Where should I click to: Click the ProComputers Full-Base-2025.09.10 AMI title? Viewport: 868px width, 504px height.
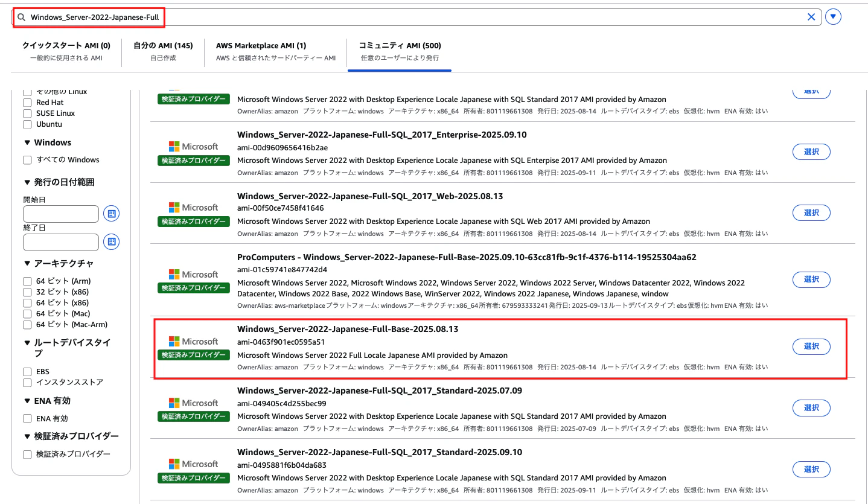pyautogui.click(x=467, y=257)
